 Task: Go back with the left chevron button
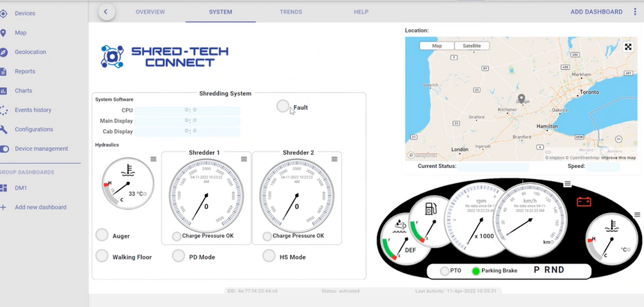point(106,12)
